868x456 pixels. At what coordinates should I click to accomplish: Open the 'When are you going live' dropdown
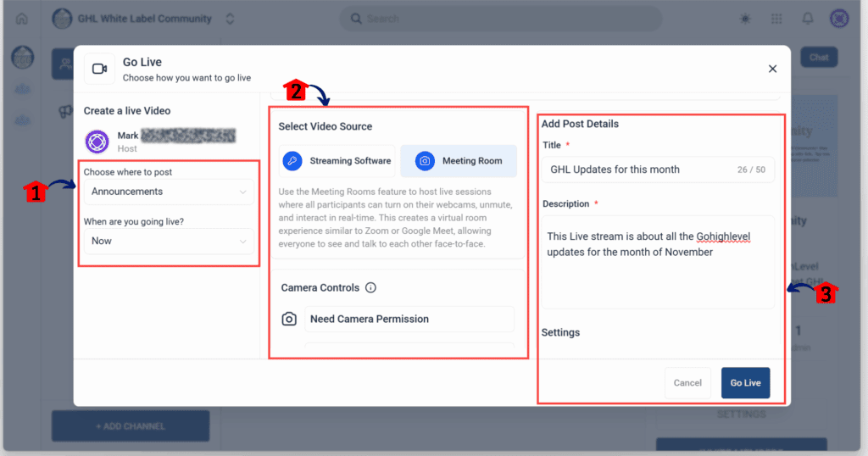(168, 242)
